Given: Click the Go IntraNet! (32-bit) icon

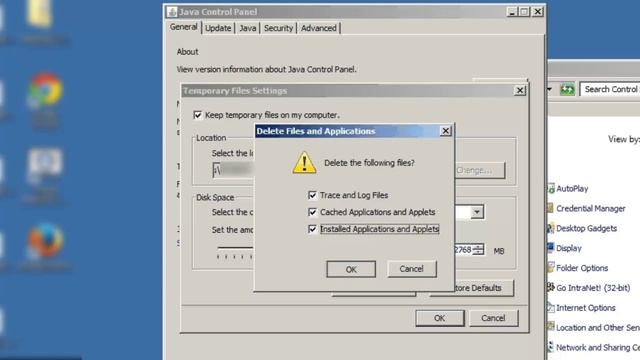Looking at the screenshot, I should pos(551,287).
